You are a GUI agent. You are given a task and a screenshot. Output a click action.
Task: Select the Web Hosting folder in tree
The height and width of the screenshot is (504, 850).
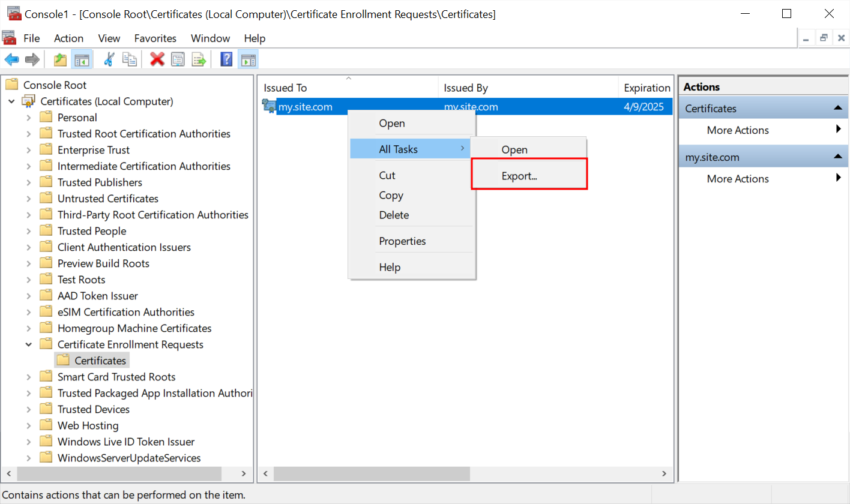tap(88, 425)
